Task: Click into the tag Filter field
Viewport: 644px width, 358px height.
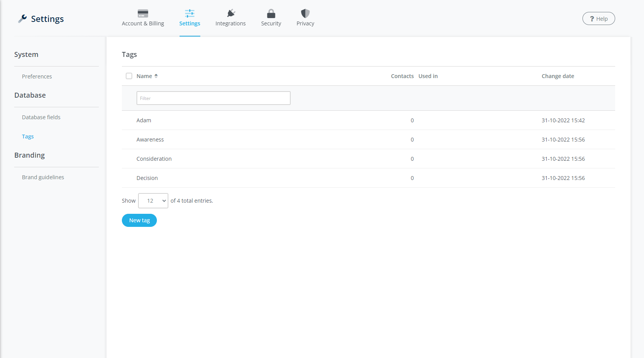Action: [213, 98]
